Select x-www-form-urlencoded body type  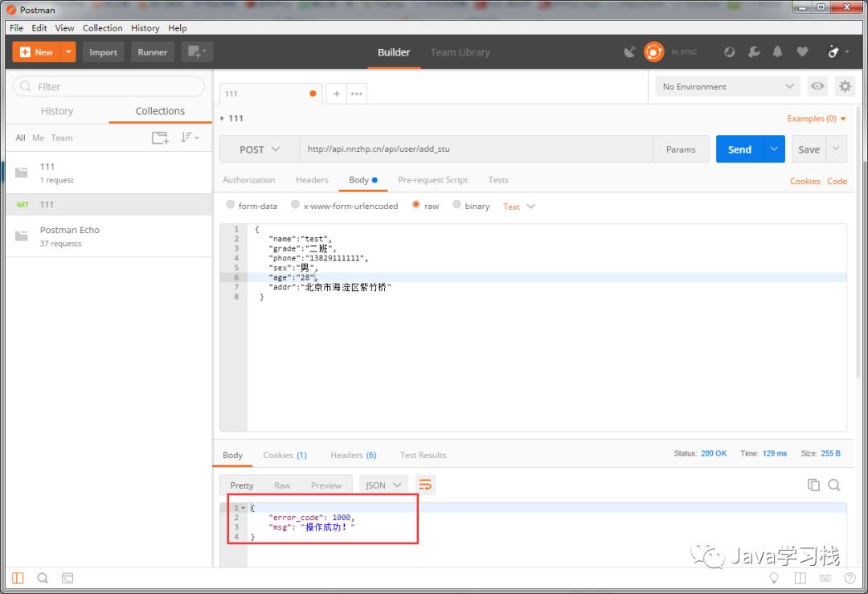[x=295, y=205]
